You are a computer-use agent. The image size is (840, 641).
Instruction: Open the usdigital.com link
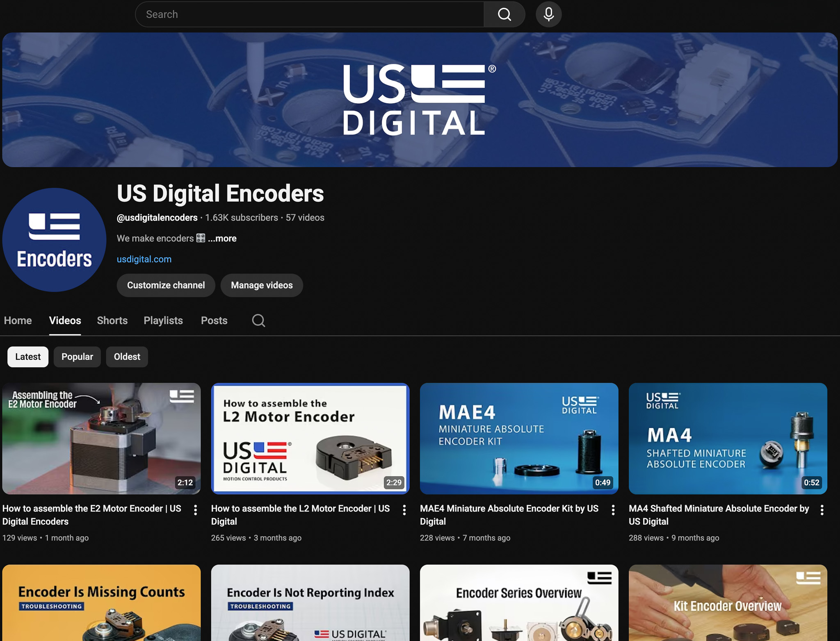click(144, 259)
